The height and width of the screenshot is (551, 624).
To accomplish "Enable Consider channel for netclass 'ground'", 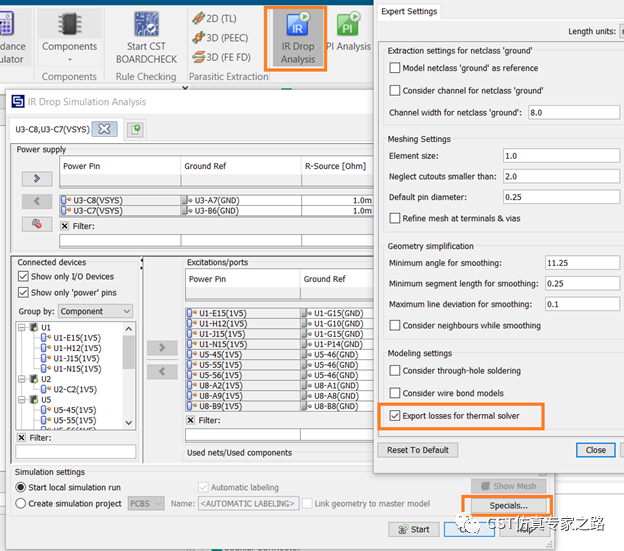I will point(395,90).
